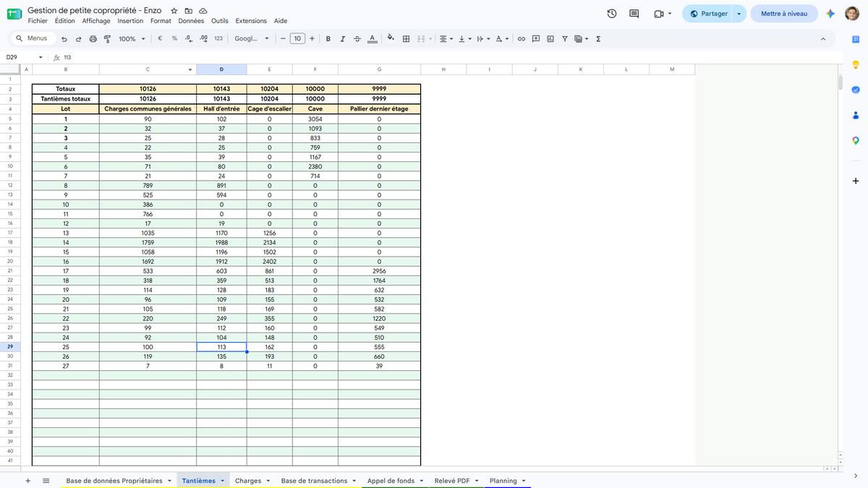Click the Redo arrow in toolbar
The height and width of the screenshot is (488, 868).
(79, 39)
